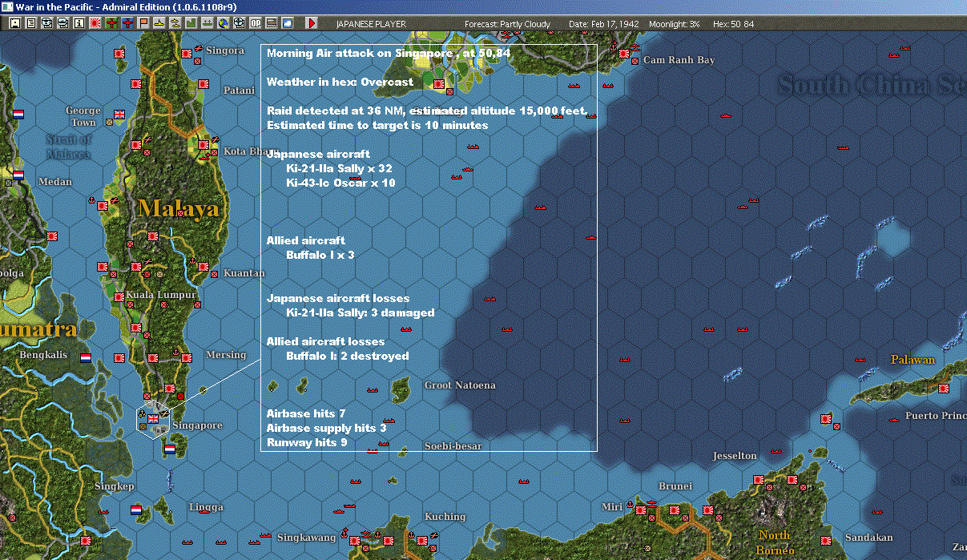Click the Palawan island label
Viewport: 967px width, 560px height.
(x=913, y=360)
